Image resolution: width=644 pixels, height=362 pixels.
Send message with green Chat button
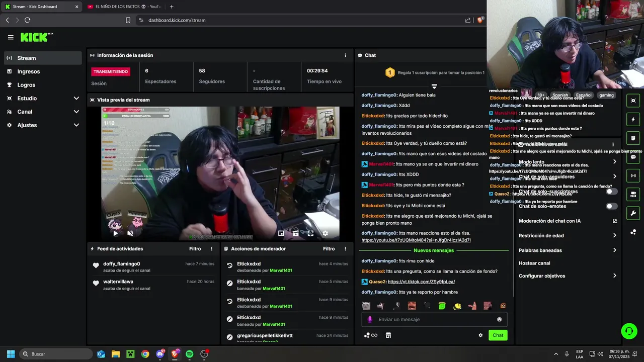click(x=498, y=335)
